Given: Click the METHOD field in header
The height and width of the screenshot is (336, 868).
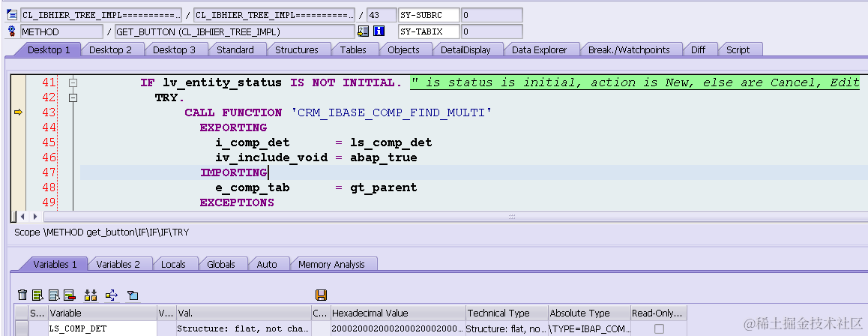Looking at the screenshot, I should click(x=61, y=31).
